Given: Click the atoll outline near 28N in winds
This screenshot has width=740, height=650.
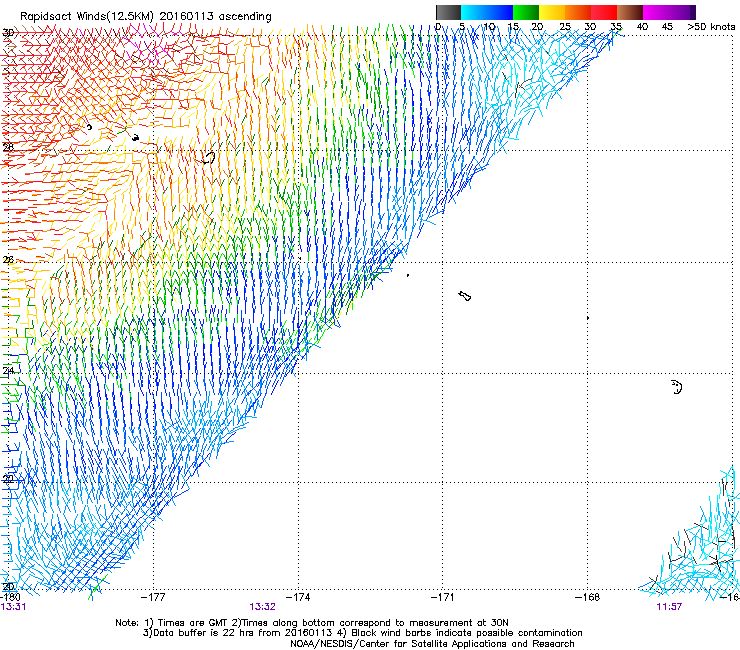Looking at the screenshot, I should 208,158.
